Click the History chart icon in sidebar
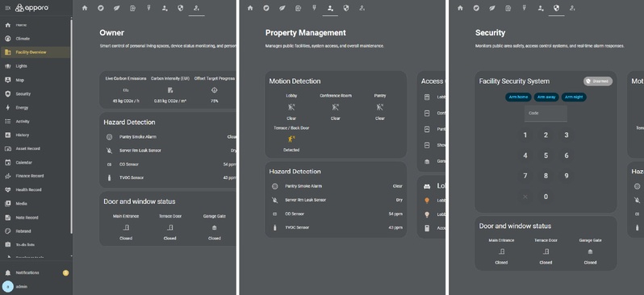This screenshot has height=295, width=644. [x=7, y=135]
